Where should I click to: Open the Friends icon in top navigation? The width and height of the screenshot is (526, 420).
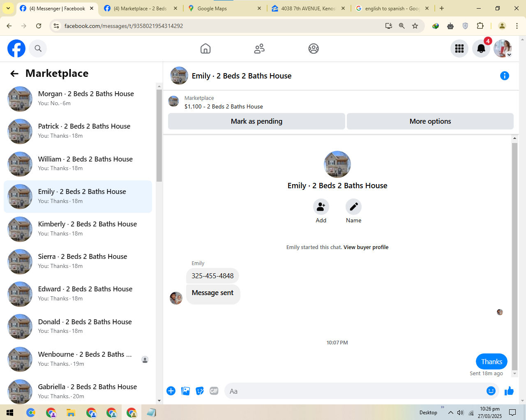click(x=259, y=48)
